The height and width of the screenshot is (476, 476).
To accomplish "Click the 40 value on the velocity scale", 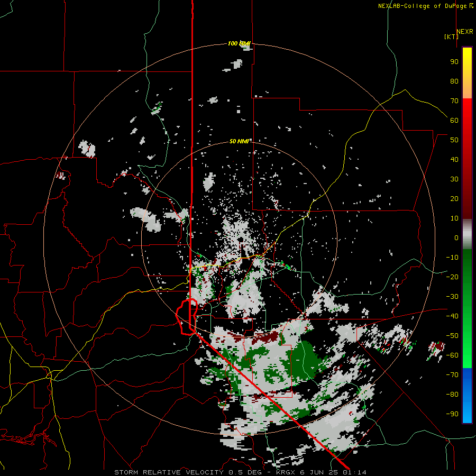I will click(454, 159).
